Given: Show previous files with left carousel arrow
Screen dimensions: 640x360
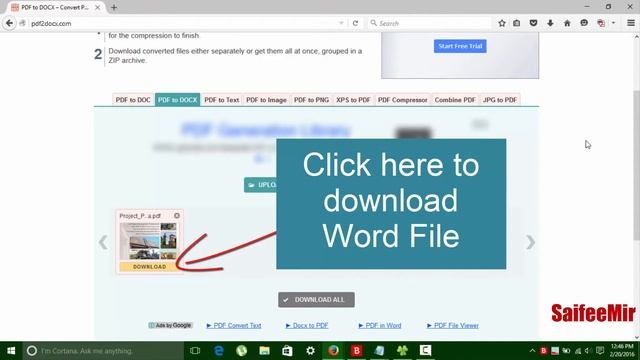Looking at the screenshot, I should (x=103, y=242).
